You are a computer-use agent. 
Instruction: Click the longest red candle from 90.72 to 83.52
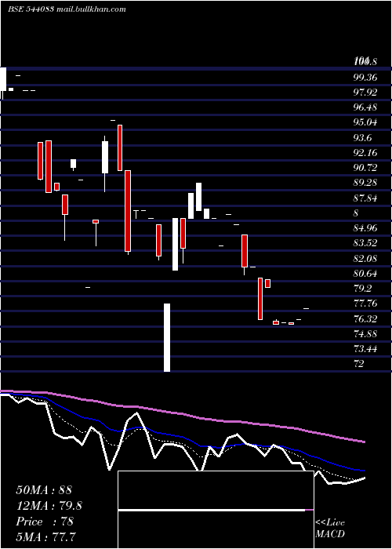(x=128, y=211)
